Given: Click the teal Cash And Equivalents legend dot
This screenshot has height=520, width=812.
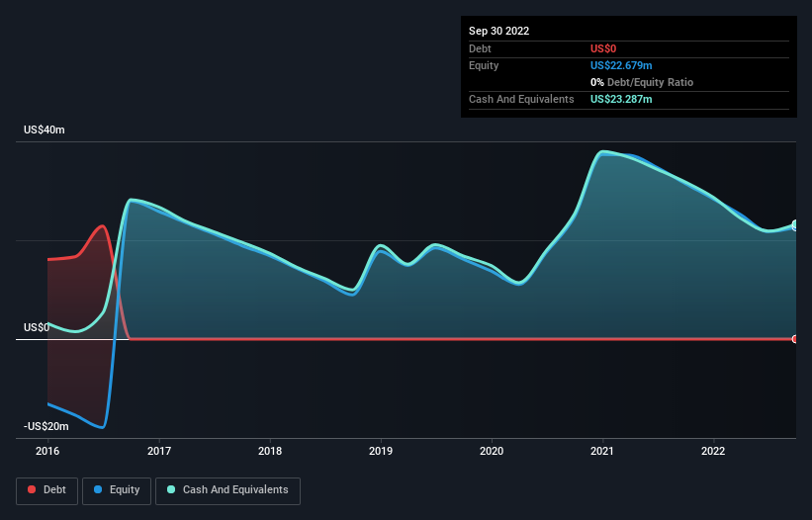Looking at the screenshot, I should [x=171, y=489].
